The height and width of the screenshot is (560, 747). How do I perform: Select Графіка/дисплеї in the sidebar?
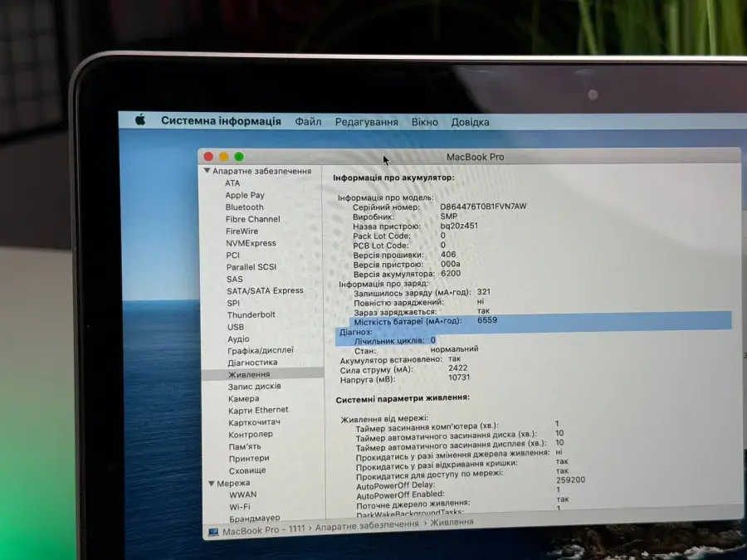point(261,350)
